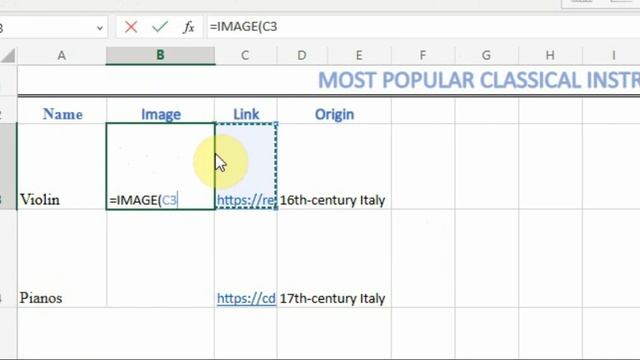Open the https://cd link in Pianos row
640x360 pixels.
point(246,298)
